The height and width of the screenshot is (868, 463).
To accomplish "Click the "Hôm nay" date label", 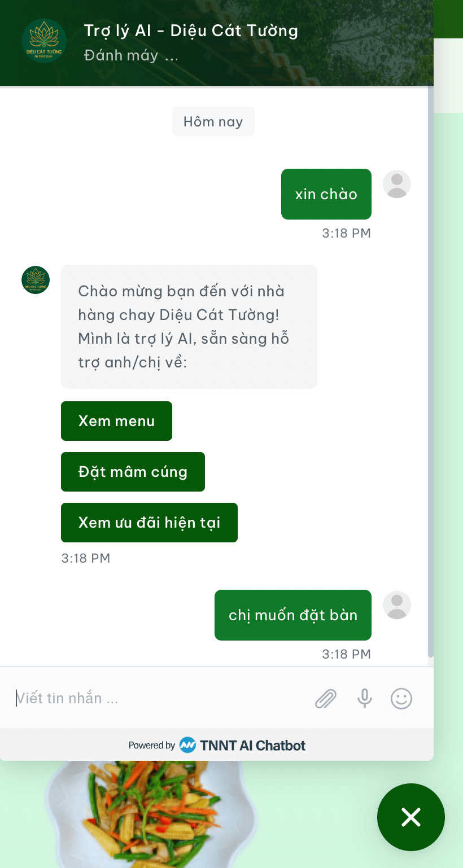I will (x=213, y=122).
